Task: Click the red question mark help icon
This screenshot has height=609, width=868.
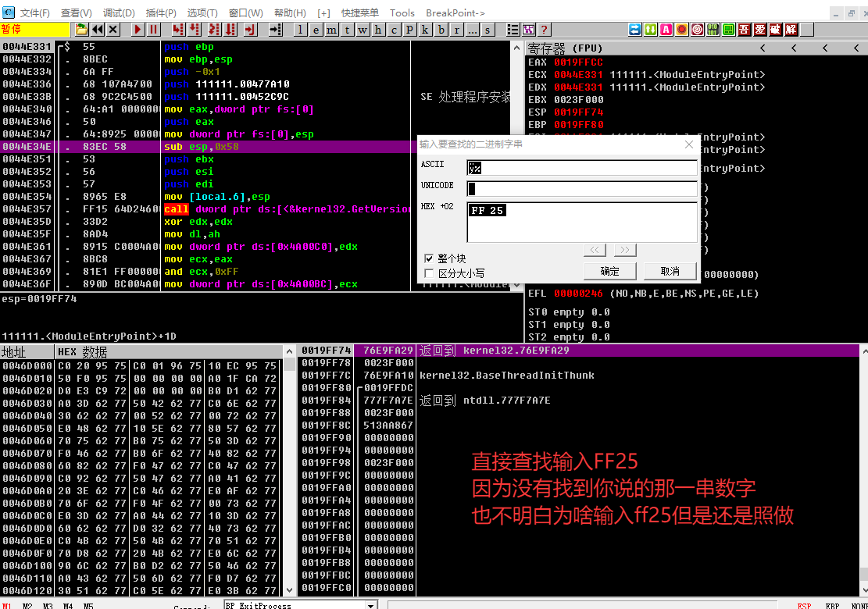Action: (x=545, y=30)
